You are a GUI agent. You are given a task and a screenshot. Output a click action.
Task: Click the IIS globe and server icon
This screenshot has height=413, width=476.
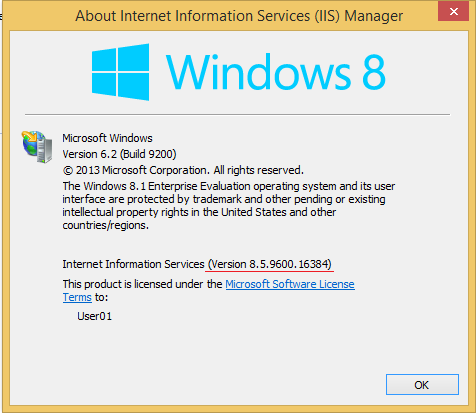tap(37, 147)
